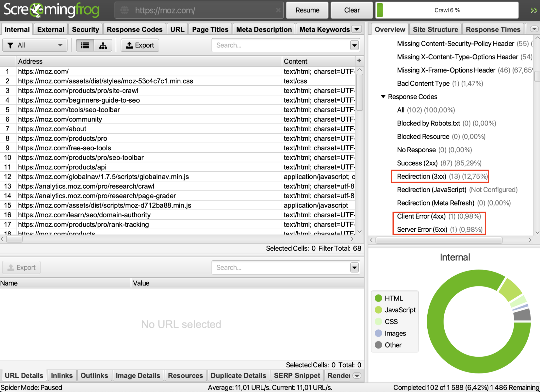Click the Clear button
The width and height of the screenshot is (540, 392).
tap(352, 10)
